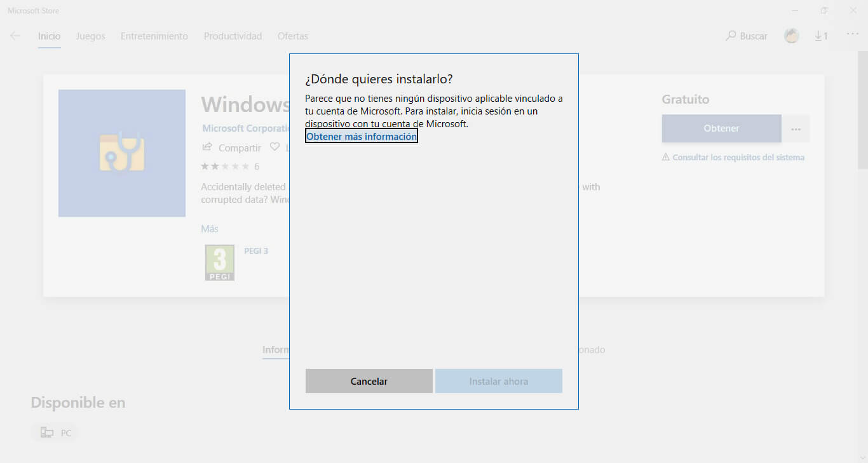Click the star rating
Viewport: 868px width, 463px height.
pos(225,167)
